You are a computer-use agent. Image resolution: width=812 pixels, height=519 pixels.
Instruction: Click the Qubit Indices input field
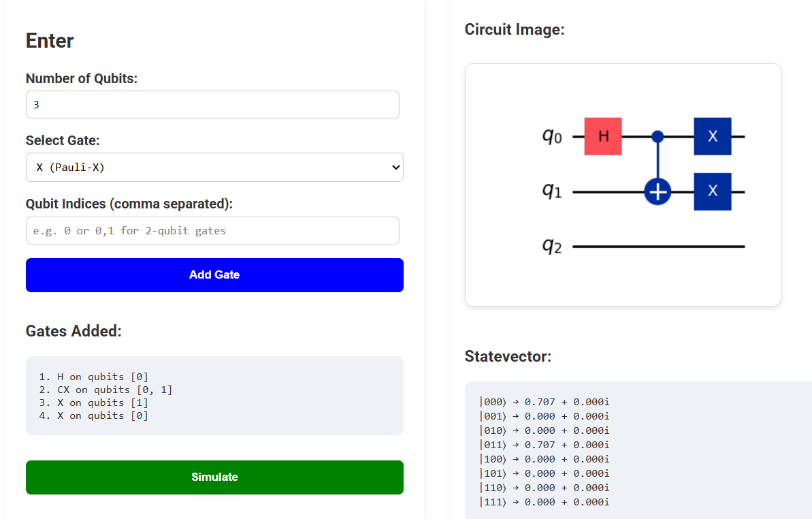coord(212,231)
